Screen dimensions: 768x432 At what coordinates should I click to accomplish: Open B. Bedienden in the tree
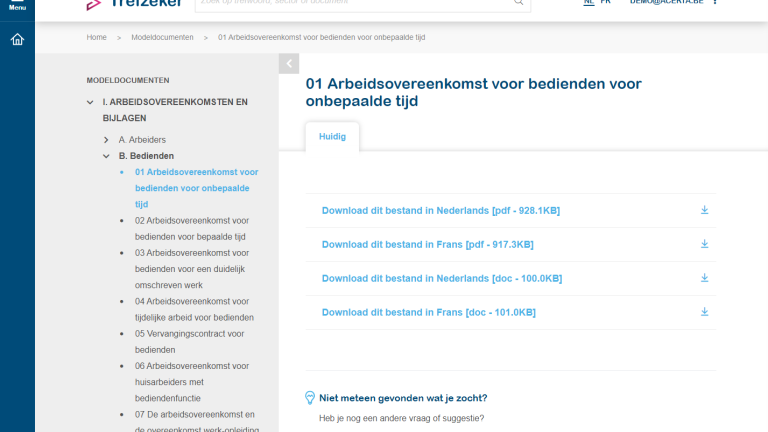[x=146, y=156]
